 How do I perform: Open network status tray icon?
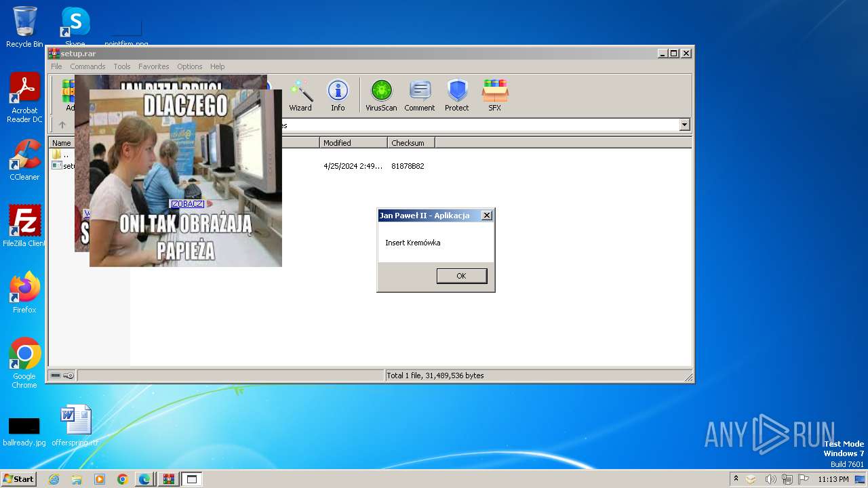point(787,479)
